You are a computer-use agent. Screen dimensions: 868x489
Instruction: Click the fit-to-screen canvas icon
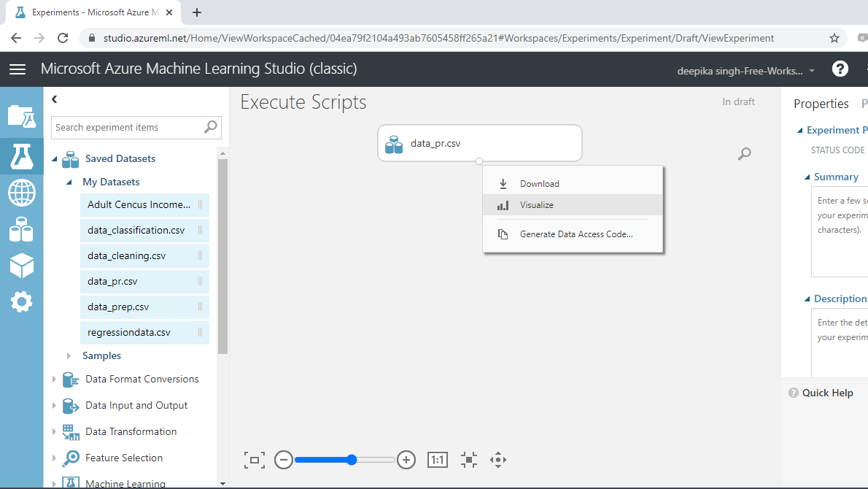point(255,460)
